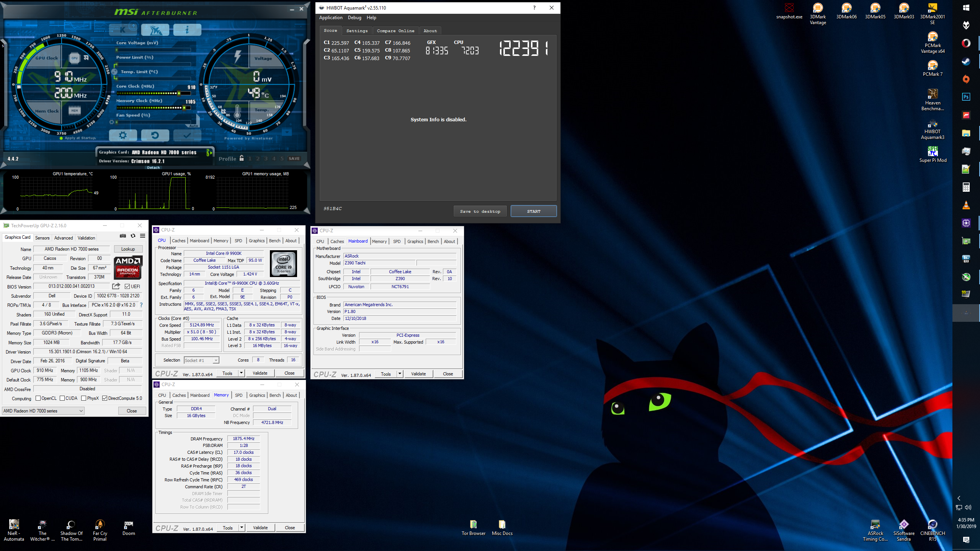Open Heaven Benchmark desktop icon

click(x=933, y=100)
